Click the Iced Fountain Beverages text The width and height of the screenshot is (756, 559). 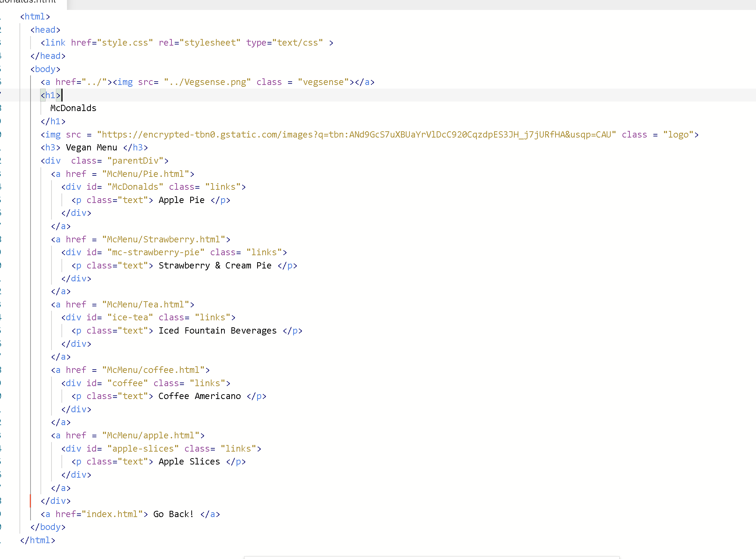point(217,331)
